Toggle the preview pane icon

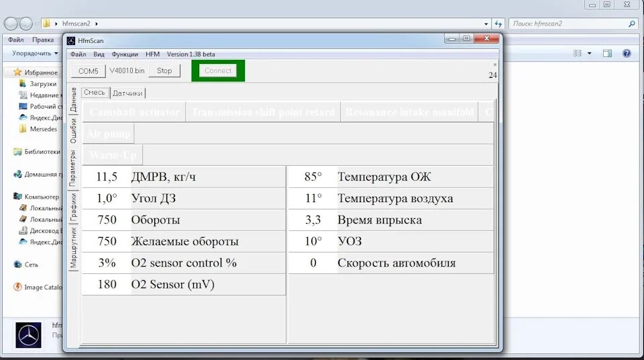click(x=608, y=54)
